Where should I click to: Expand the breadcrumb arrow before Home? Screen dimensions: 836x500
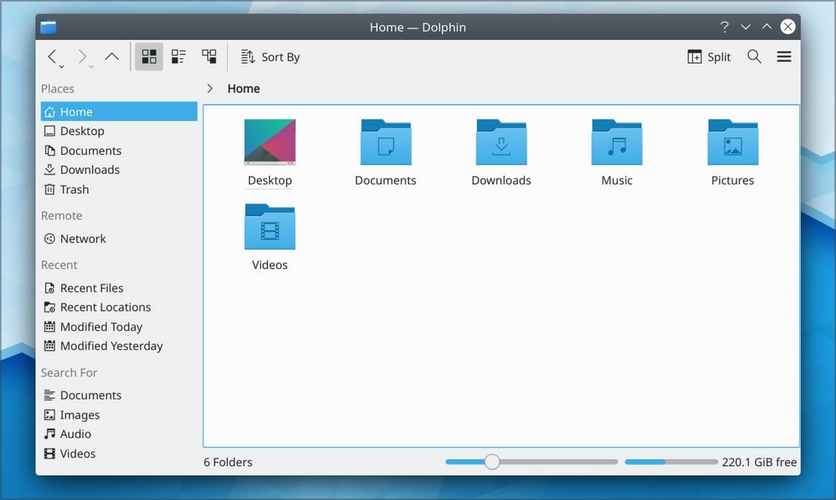pos(210,88)
